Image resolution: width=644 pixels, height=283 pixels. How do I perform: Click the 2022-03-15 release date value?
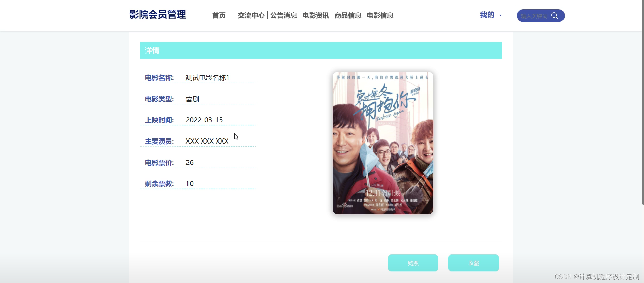(x=204, y=120)
